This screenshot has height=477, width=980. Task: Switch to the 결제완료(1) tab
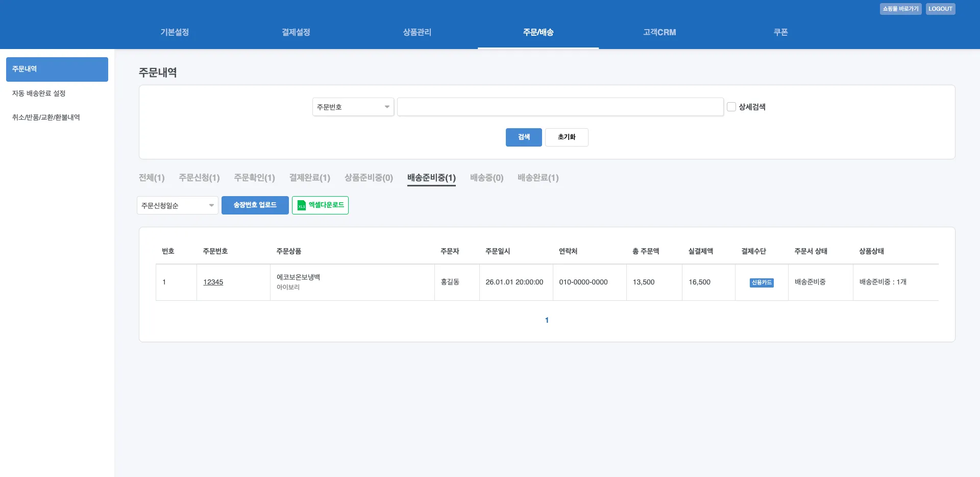click(x=309, y=178)
